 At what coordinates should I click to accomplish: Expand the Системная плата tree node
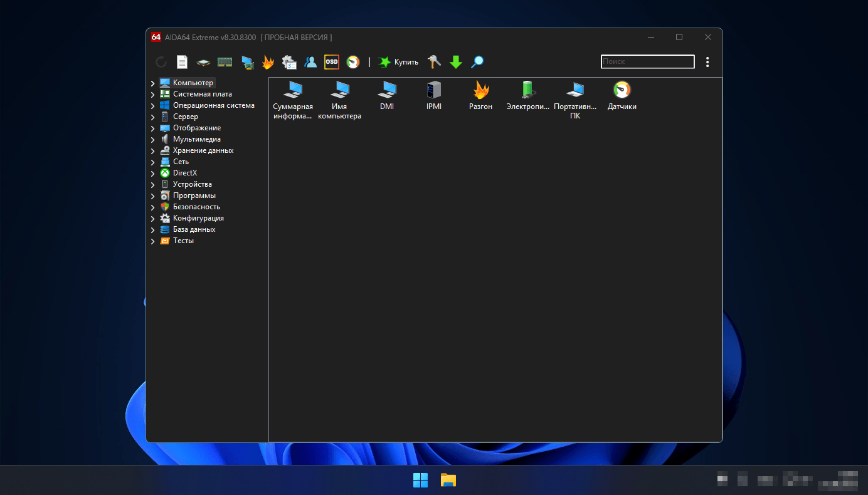152,95
